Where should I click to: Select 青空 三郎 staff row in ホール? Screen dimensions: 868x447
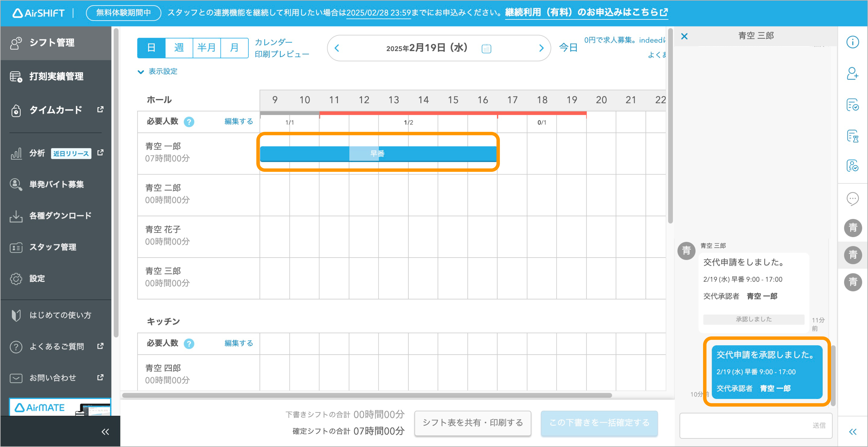[x=199, y=278]
